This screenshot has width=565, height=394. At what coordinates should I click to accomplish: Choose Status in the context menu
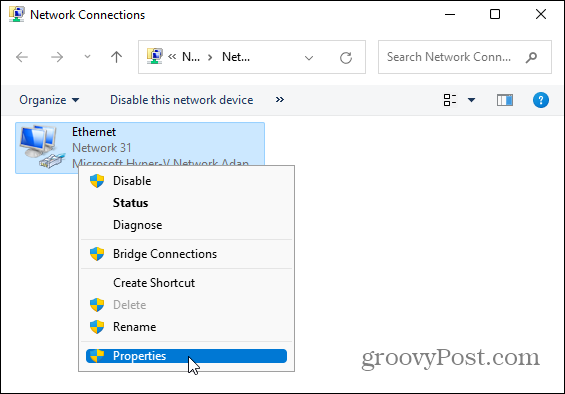point(186,203)
